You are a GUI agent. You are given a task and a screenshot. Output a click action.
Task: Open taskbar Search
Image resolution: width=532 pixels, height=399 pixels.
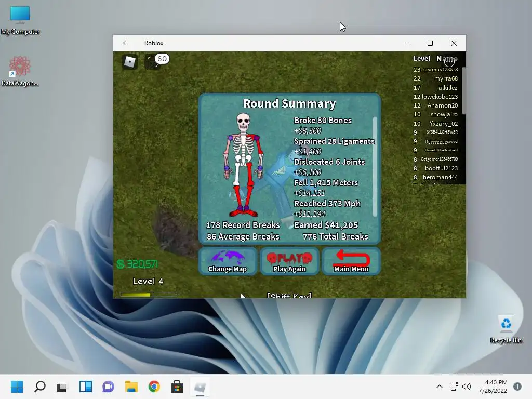point(39,387)
